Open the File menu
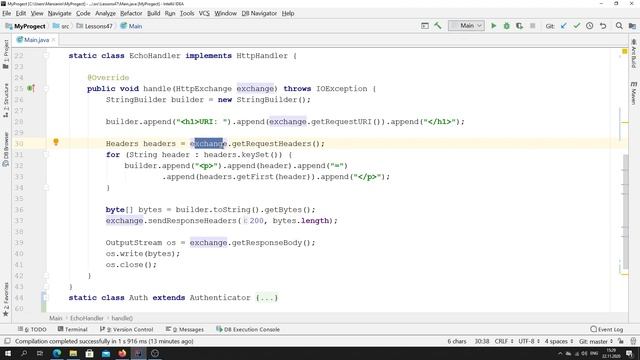Viewport: 640px width, 360px height. point(7,13)
